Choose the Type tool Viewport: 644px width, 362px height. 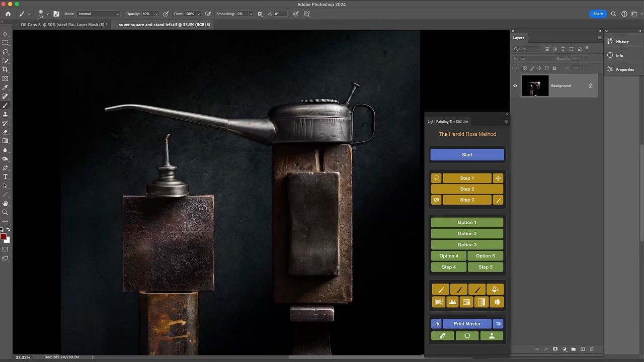coord(6,177)
